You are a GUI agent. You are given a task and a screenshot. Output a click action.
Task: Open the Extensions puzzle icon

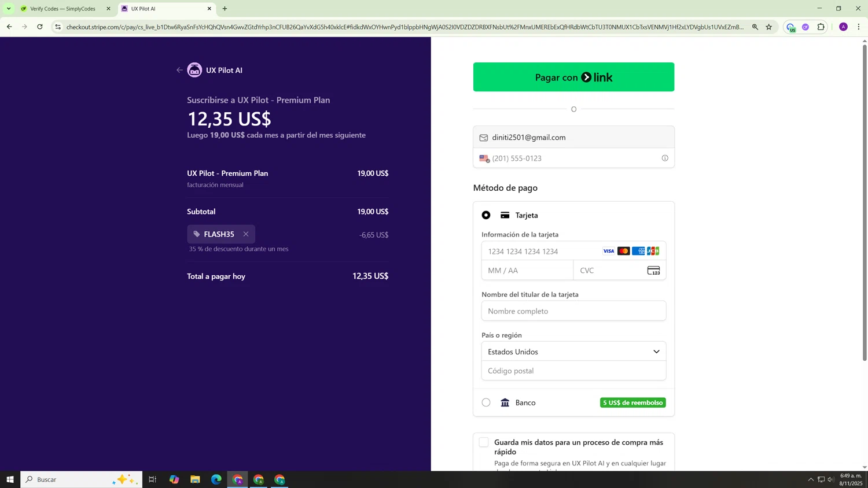click(821, 27)
